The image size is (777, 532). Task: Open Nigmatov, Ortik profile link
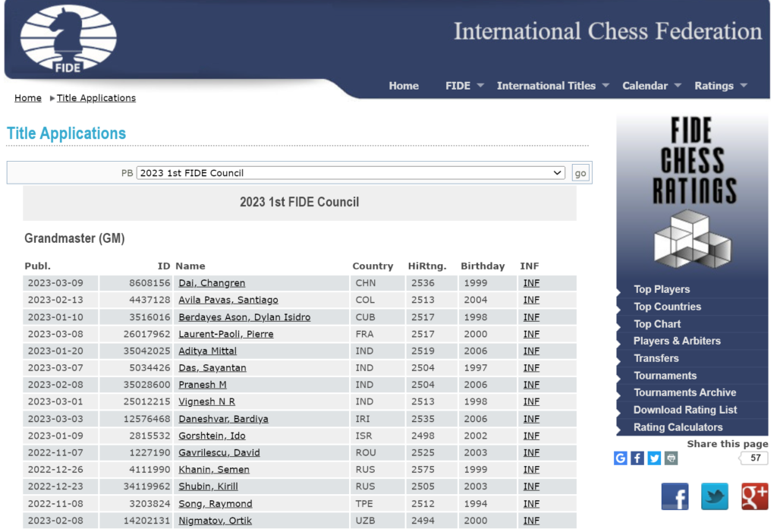point(215,521)
